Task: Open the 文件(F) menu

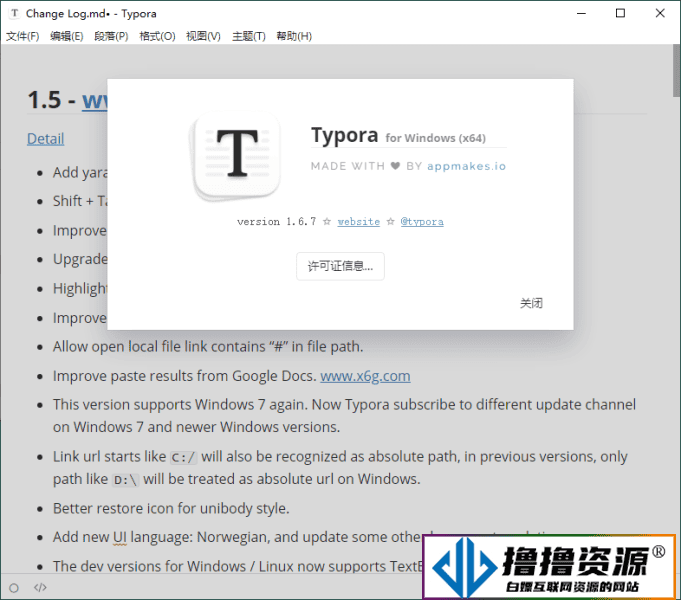Action: click(x=23, y=36)
